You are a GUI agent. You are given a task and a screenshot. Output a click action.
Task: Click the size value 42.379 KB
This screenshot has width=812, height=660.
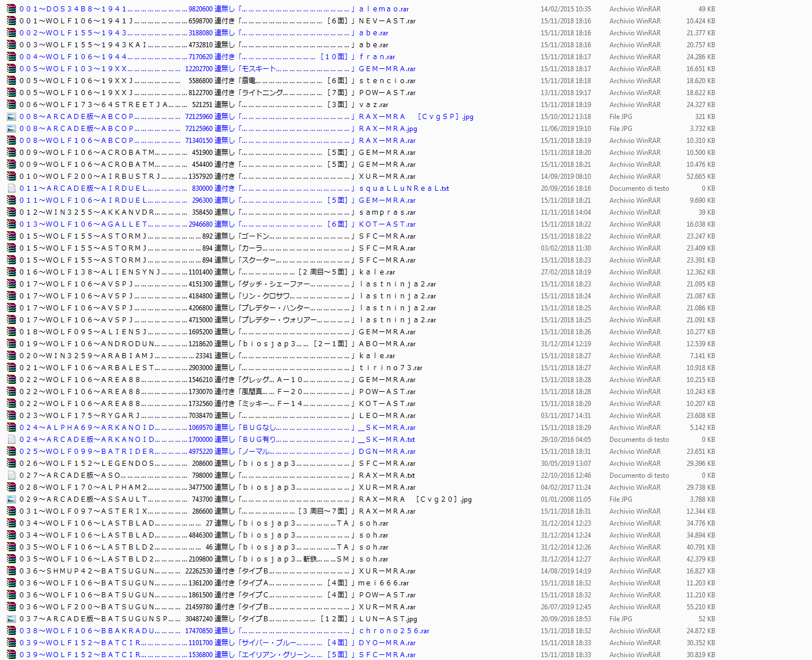pos(700,559)
